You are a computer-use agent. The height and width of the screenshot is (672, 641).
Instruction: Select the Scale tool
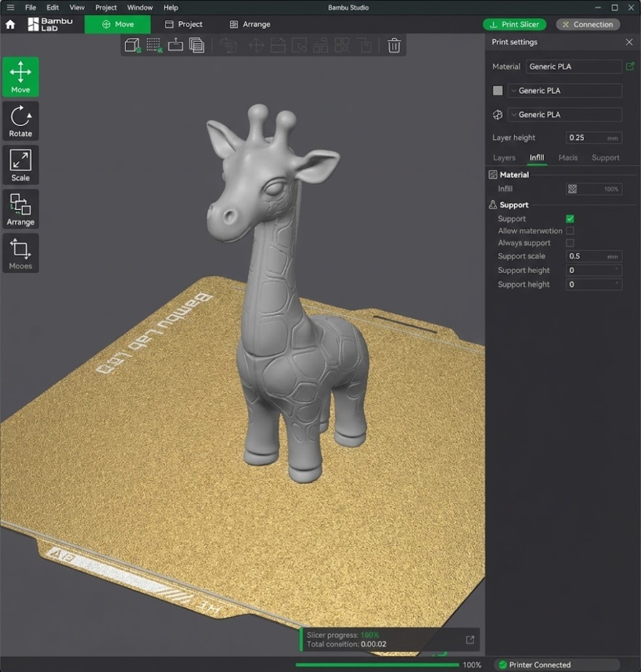(20, 165)
